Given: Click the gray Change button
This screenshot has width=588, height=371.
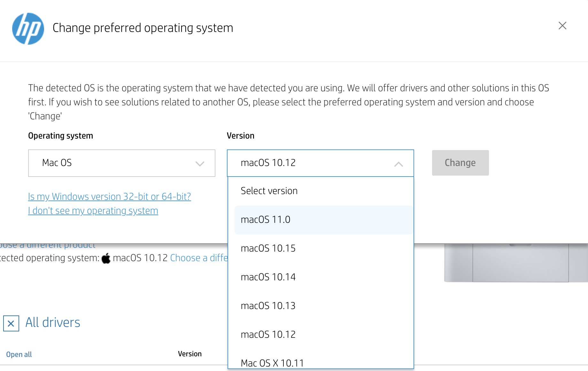Looking at the screenshot, I should pyautogui.click(x=460, y=163).
